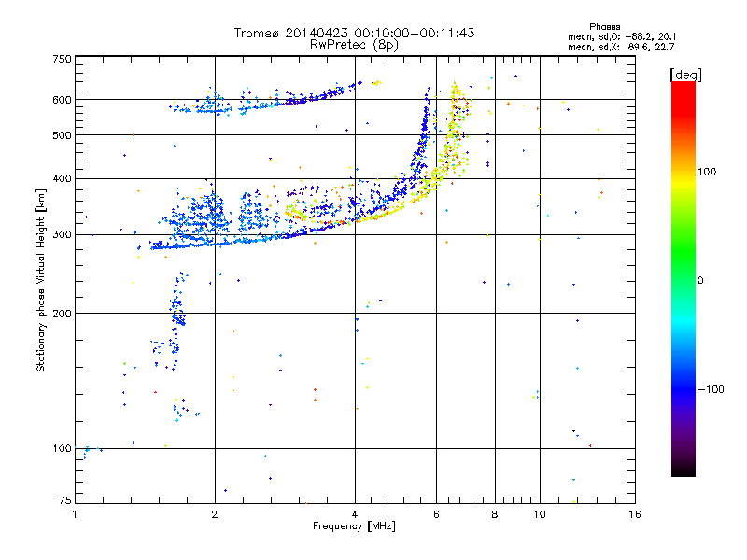Viewport: 747px width, 560px height.
Task: Click the height axis tick label "300"
Action: [x=62, y=235]
